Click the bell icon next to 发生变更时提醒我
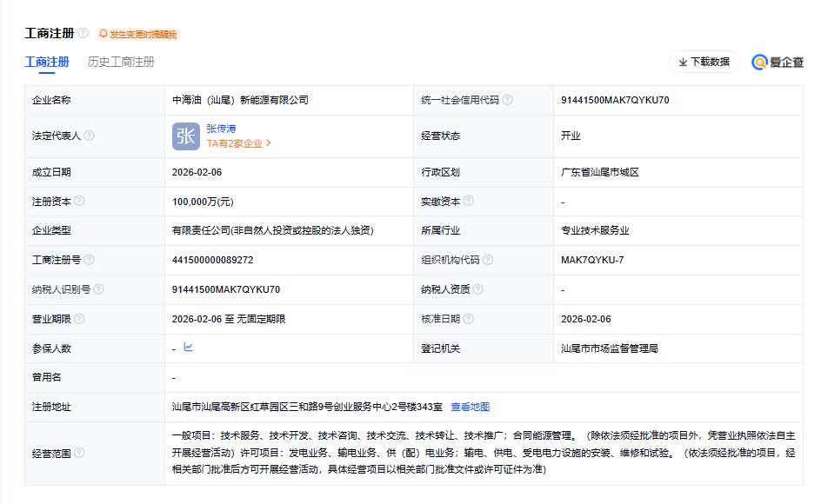 103,35
